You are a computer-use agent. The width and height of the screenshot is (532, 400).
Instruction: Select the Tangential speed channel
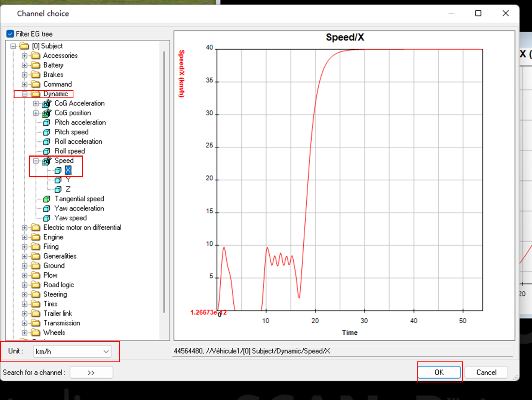click(x=79, y=199)
